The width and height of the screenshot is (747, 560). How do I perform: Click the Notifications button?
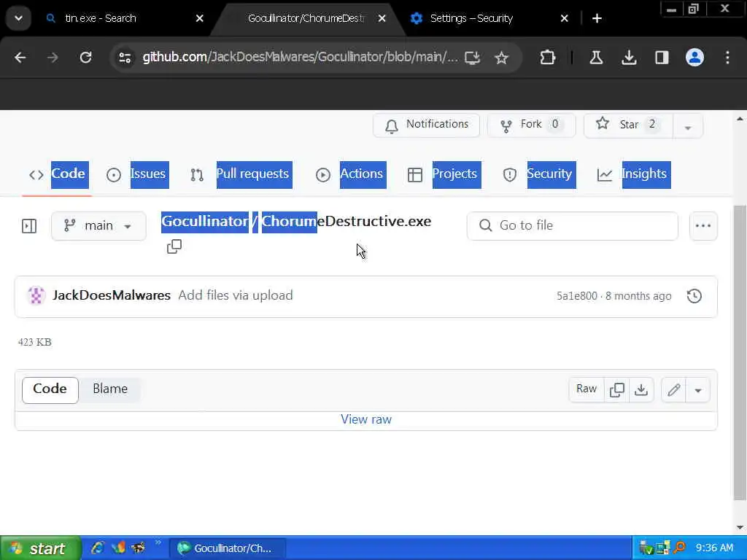pos(426,125)
